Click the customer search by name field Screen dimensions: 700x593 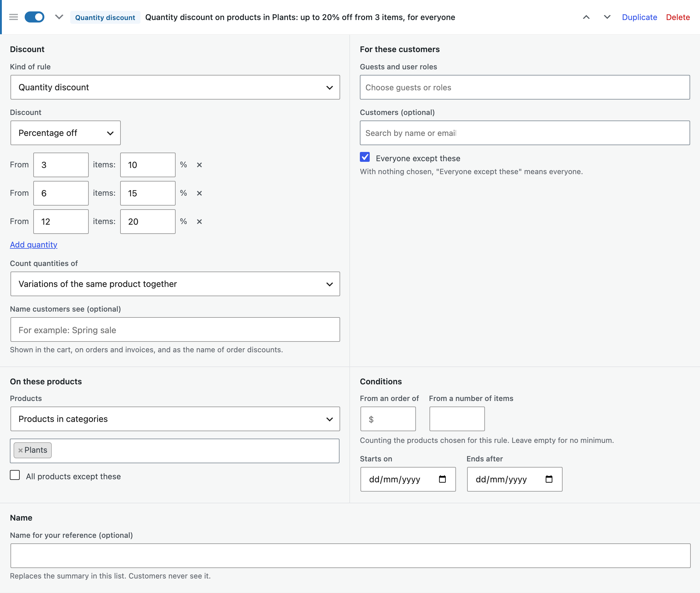(525, 133)
